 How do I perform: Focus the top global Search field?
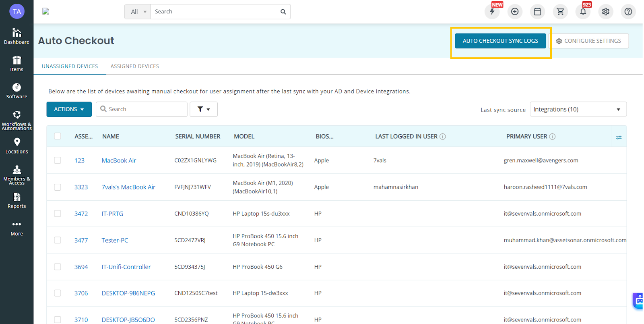(x=215, y=12)
